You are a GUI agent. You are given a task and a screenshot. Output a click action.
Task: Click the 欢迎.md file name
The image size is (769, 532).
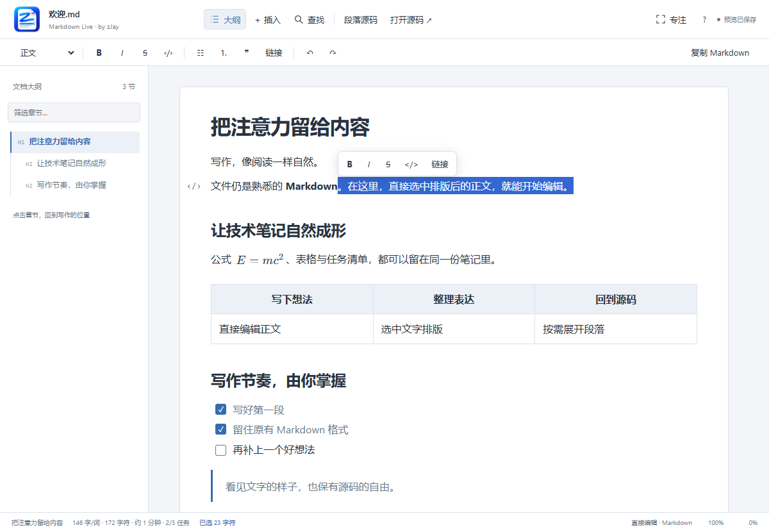click(x=64, y=14)
